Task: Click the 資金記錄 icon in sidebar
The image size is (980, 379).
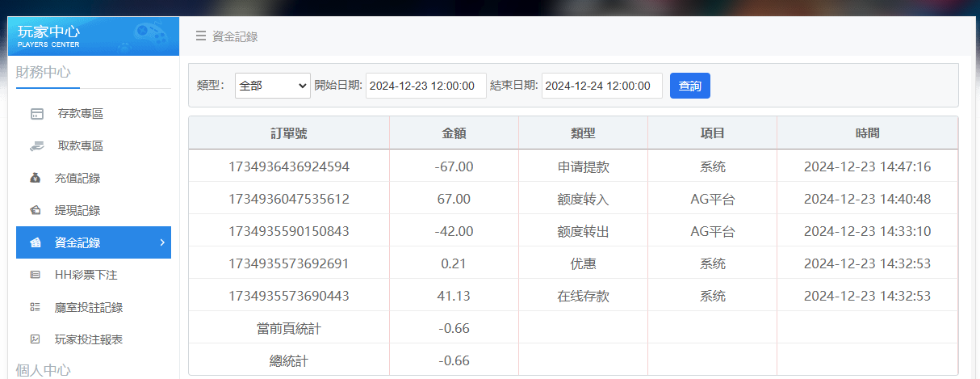Action: point(36,242)
